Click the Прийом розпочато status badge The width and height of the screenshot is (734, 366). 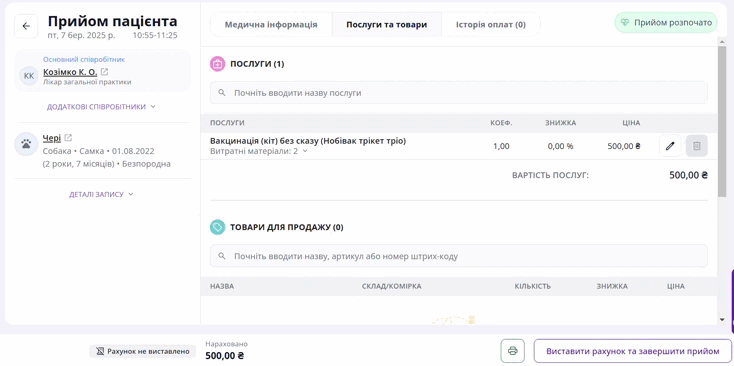(x=666, y=22)
